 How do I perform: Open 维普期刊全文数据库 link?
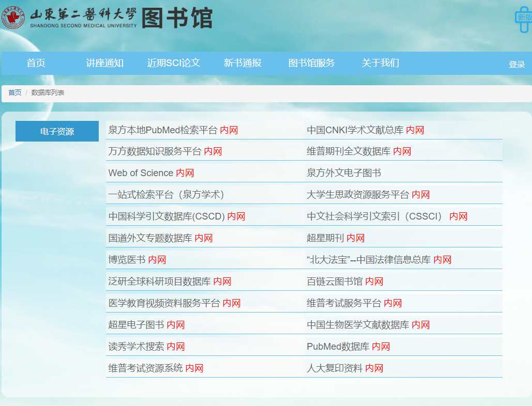(x=348, y=152)
